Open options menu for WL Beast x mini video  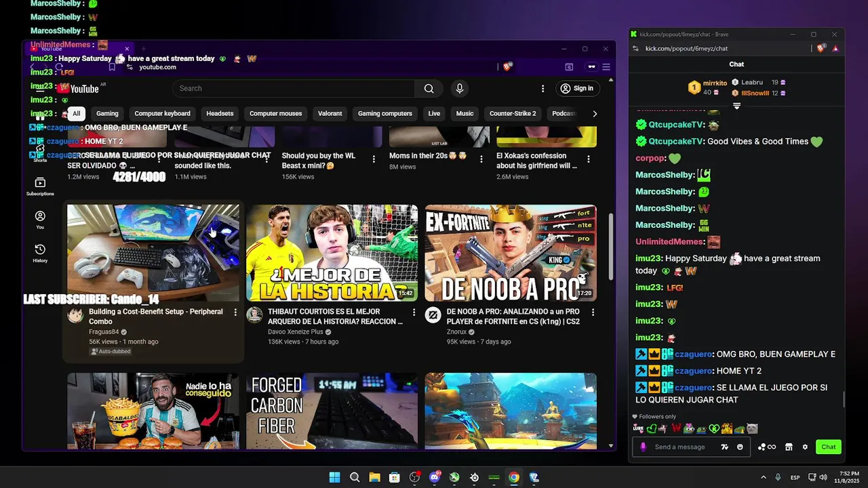click(374, 159)
